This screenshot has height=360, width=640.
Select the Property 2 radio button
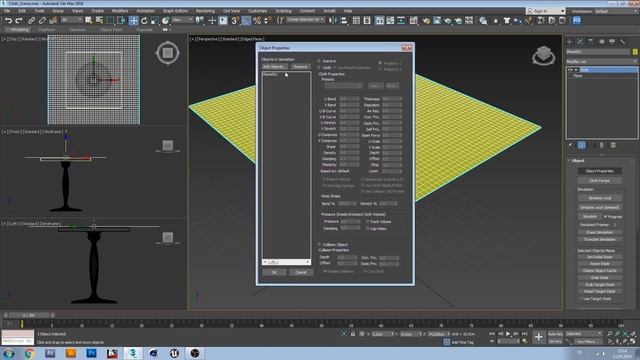click(380, 69)
